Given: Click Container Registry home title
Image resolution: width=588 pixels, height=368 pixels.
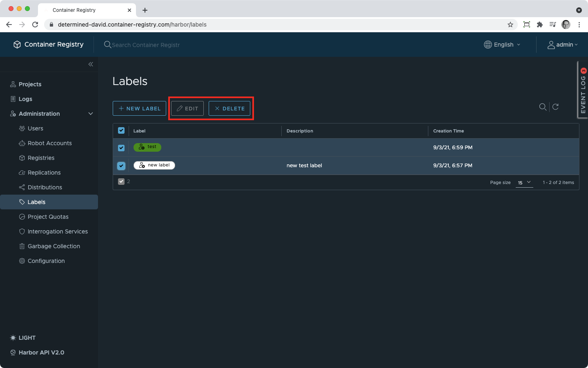Looking at the screenshot, I should pyautogui.click(x=54, y=45).
